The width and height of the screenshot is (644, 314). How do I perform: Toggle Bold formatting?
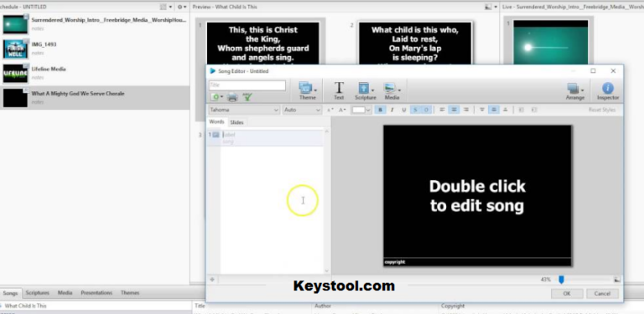click(381, 110)
